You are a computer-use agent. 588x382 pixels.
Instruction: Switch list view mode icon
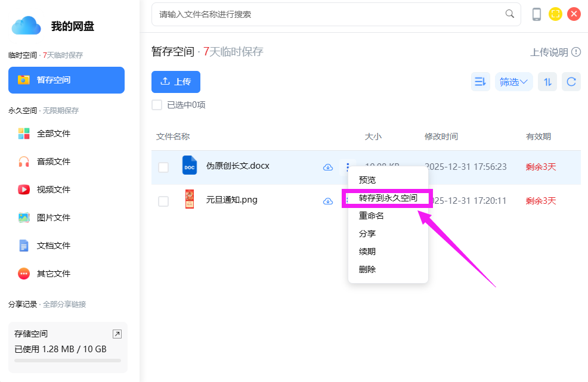480,82
